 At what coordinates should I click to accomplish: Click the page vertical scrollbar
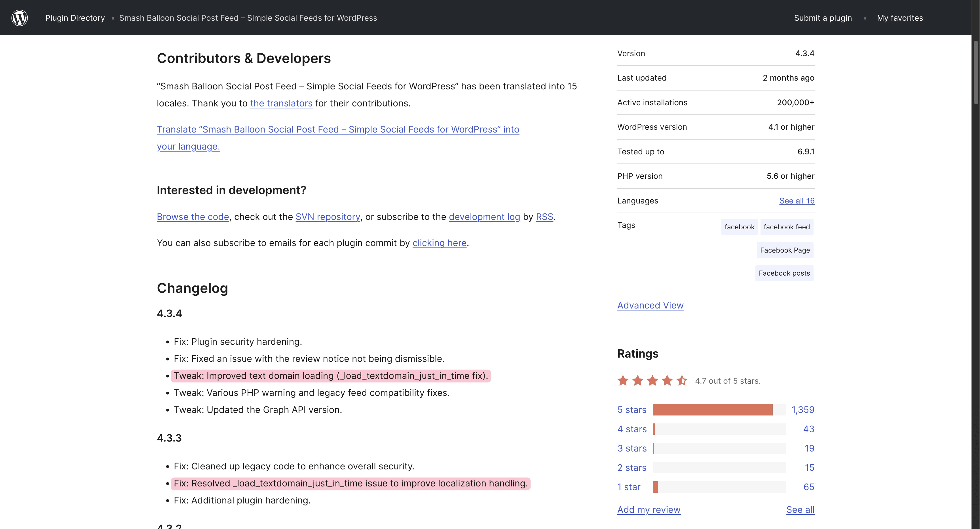(x=976, y=72)
